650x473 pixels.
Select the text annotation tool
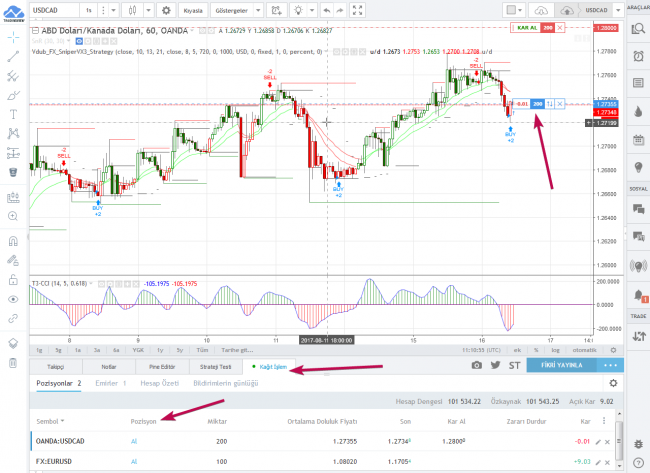tap(13, 114)
